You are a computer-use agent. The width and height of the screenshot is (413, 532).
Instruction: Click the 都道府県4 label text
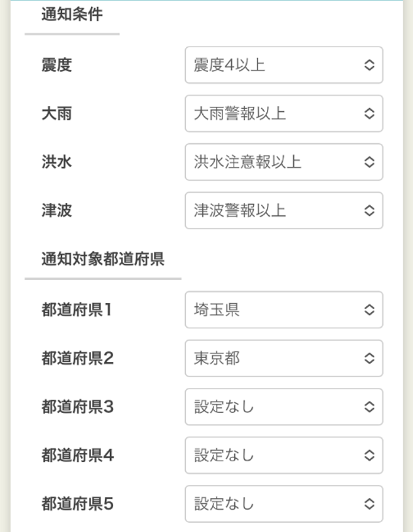pyautogui.click(x=77, y=455)
